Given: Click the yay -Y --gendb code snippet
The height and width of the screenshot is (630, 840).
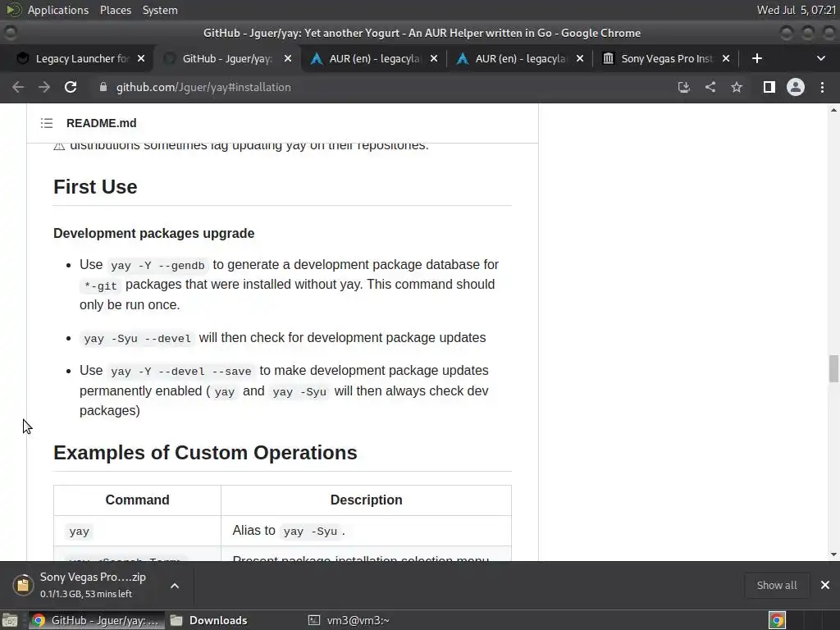Looking at the screenshot, I should pos(157,265).
